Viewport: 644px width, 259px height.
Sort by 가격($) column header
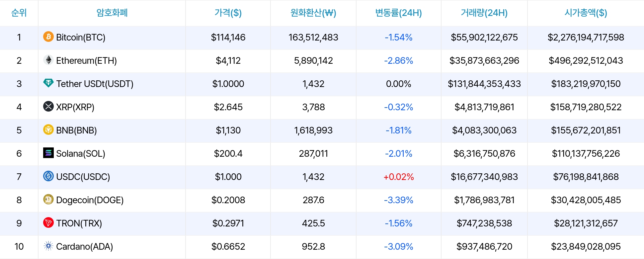(x=228, y=13)
